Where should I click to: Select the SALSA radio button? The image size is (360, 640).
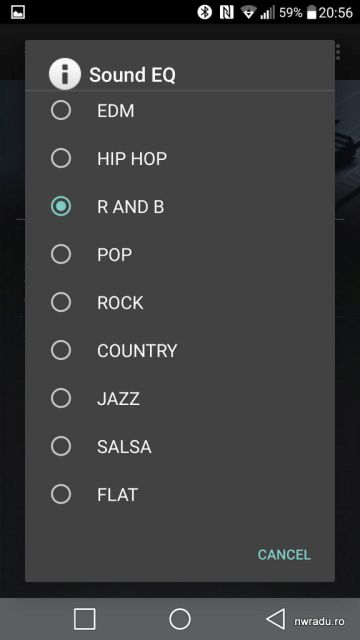click(x=61, y=446)
